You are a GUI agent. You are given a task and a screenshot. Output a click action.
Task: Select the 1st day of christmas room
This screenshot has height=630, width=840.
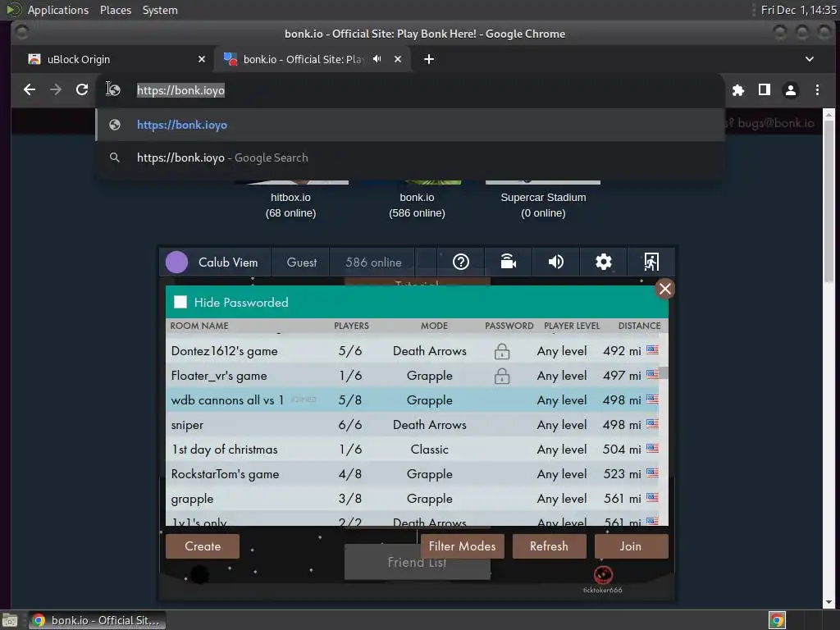coord(412,450)
